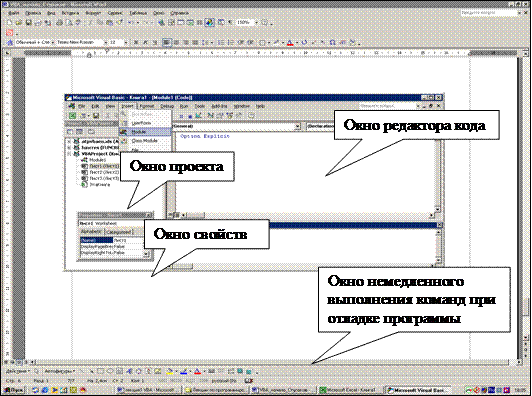Click the Help question input field
The width and height of the screenshot is (532, 396).
coord(488,13)
